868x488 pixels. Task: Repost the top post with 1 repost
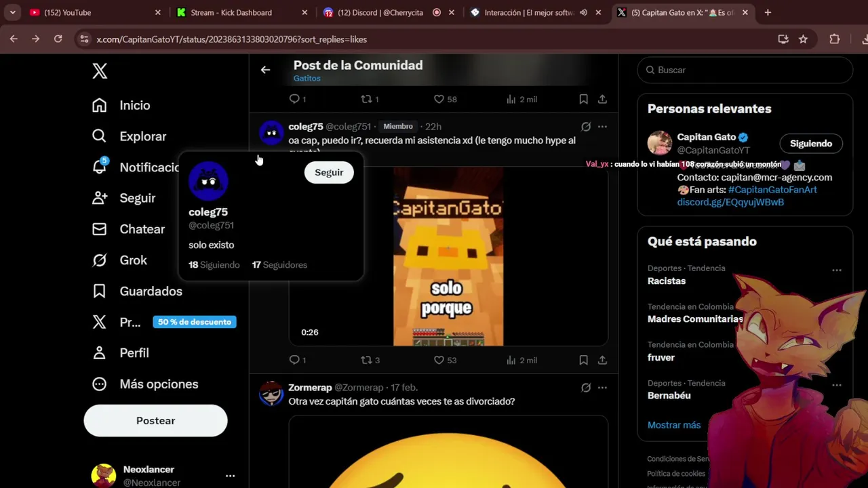click(366, 99)
